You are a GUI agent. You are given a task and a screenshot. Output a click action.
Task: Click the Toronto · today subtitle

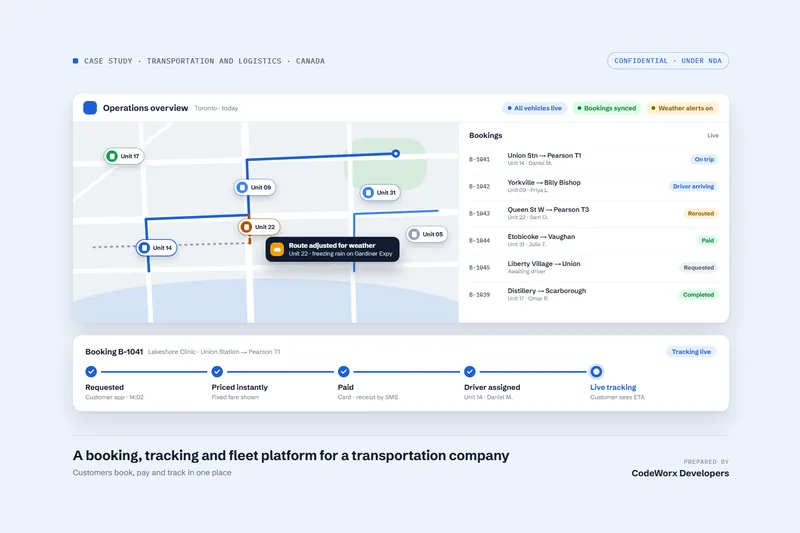216,108
